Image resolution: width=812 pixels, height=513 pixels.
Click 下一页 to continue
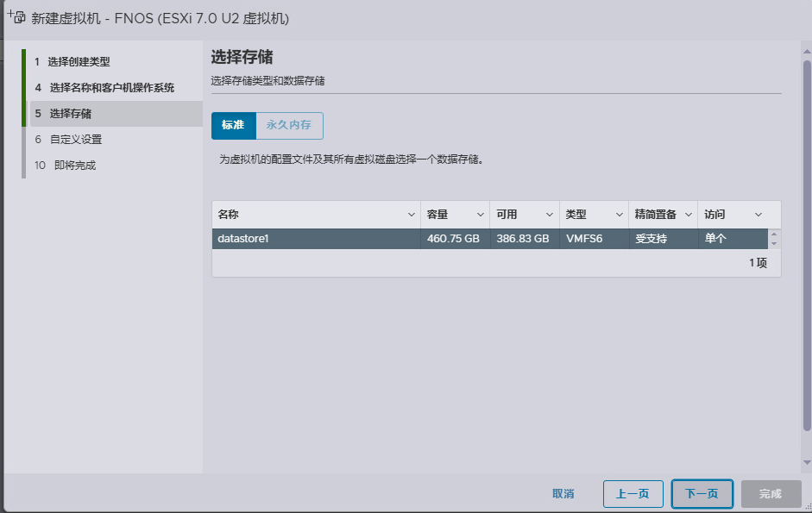coord(702,494)
